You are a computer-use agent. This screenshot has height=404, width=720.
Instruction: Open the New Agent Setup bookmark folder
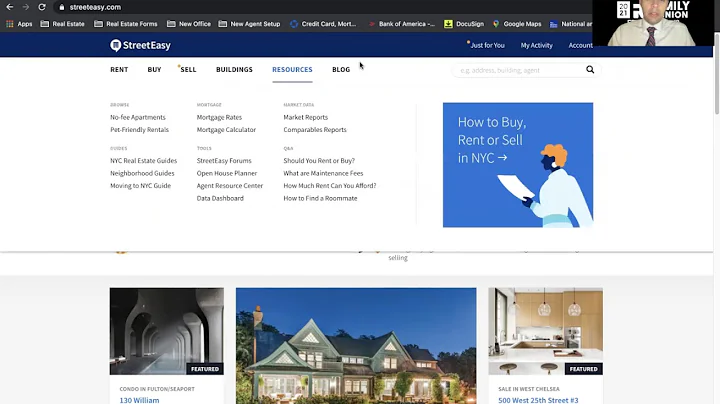(249, 24)
